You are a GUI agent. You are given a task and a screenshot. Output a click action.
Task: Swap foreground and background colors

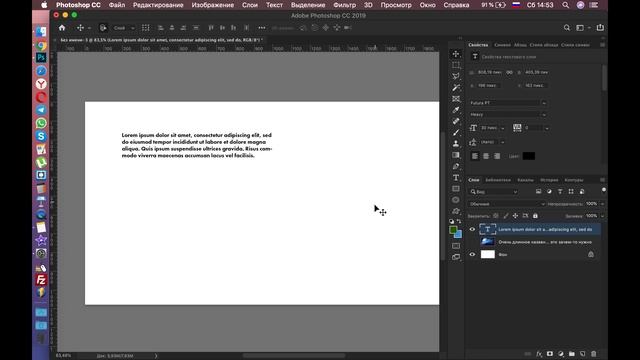(x=459, y=221)
